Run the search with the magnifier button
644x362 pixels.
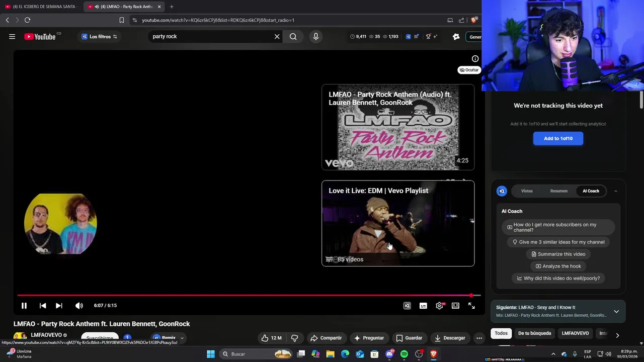click(x=293, y=36)
